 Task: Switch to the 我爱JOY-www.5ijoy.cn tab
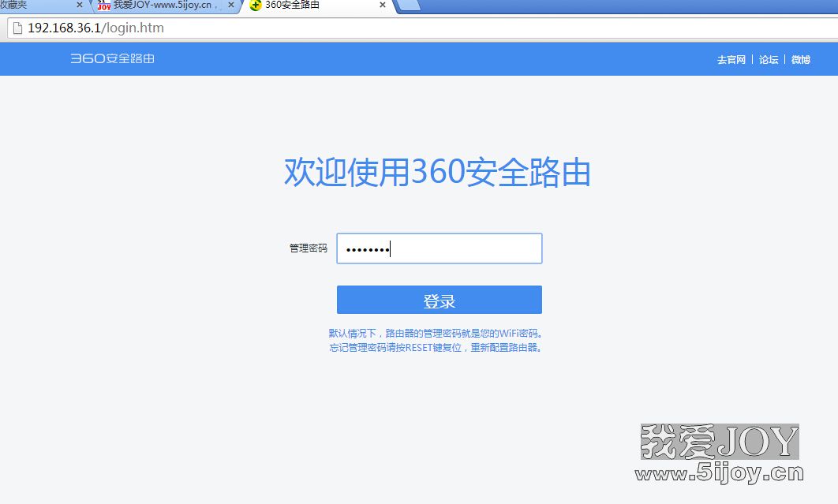pyautogui.click(x=165, y=6)
